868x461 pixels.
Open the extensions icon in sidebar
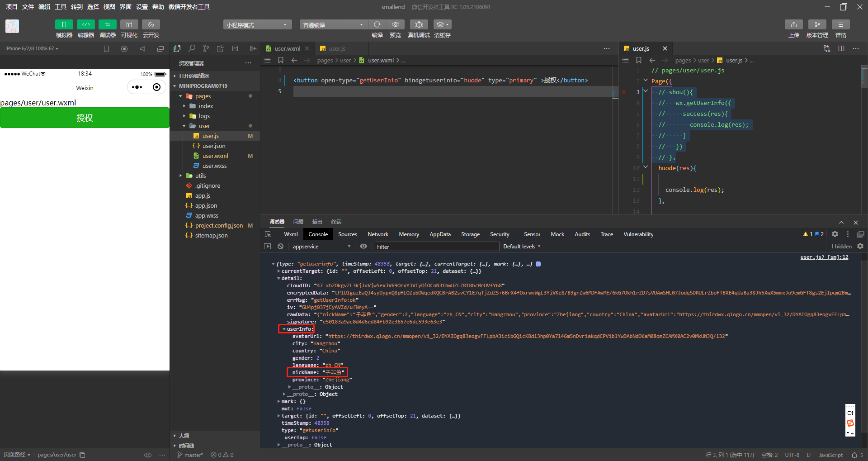pyautogui.click(x=221, y=48)
